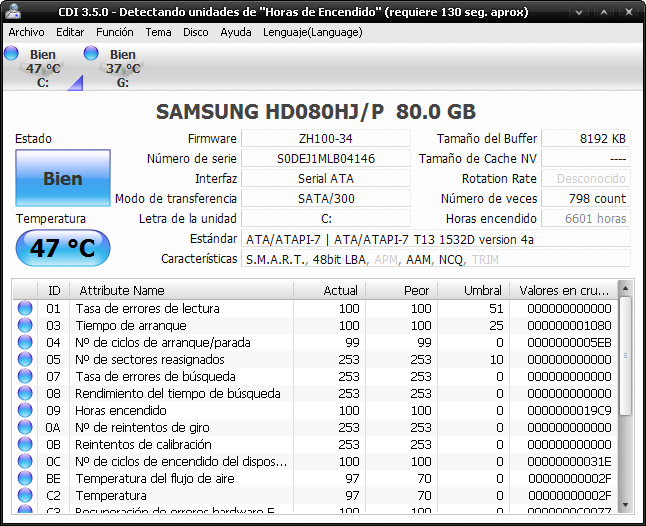Click the Bien health status button
This screenshot has width=646, height=526.
point(63,178)
